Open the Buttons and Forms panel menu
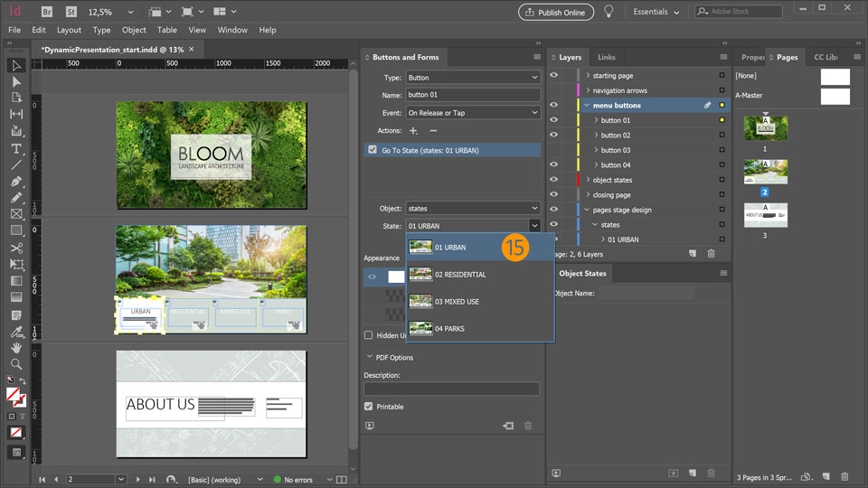Viewport: 868px width, 488px height. pyautogui.click(x=536, y=57)
